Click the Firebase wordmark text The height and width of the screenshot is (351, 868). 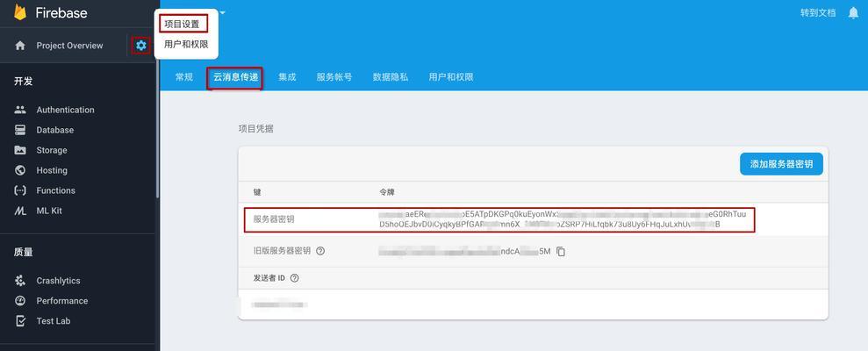click(x=61, y=13)
